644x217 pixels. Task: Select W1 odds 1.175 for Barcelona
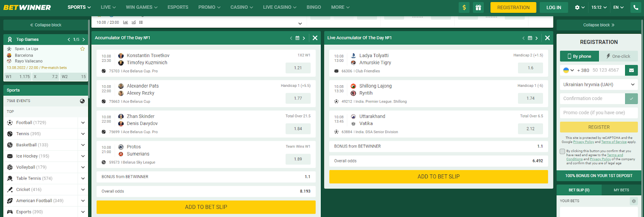[x=18, y=76]
